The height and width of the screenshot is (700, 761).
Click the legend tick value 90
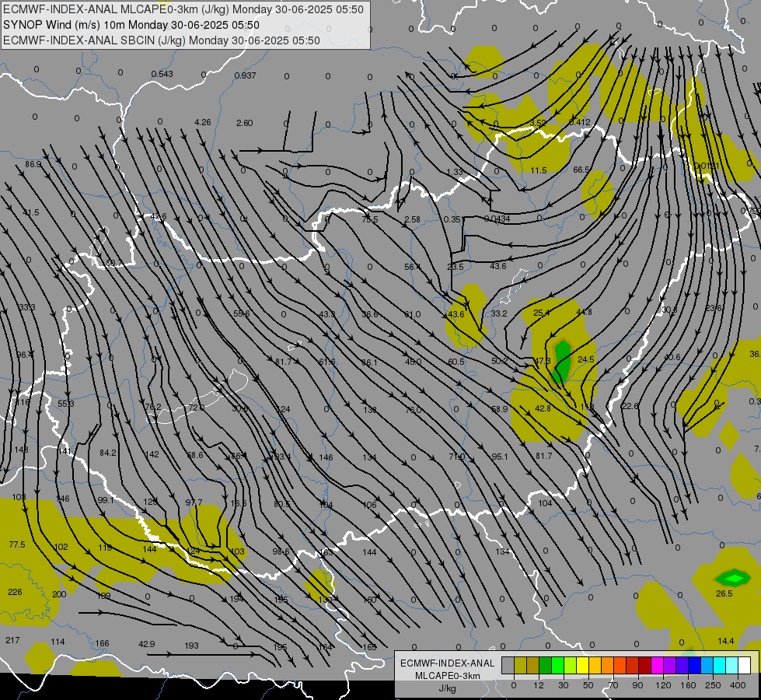[637, 685]
